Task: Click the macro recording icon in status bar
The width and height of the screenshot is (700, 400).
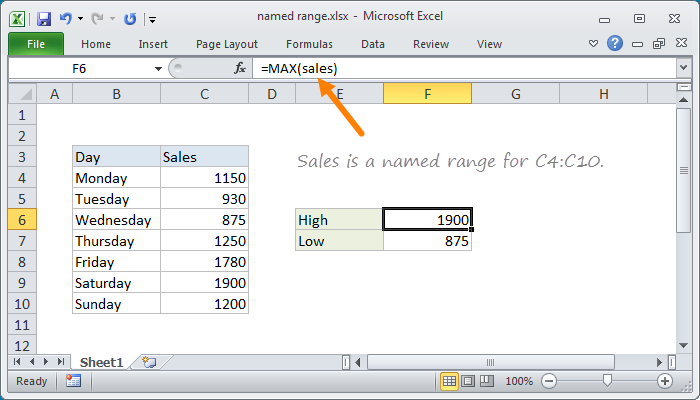Action: [73, 381]
